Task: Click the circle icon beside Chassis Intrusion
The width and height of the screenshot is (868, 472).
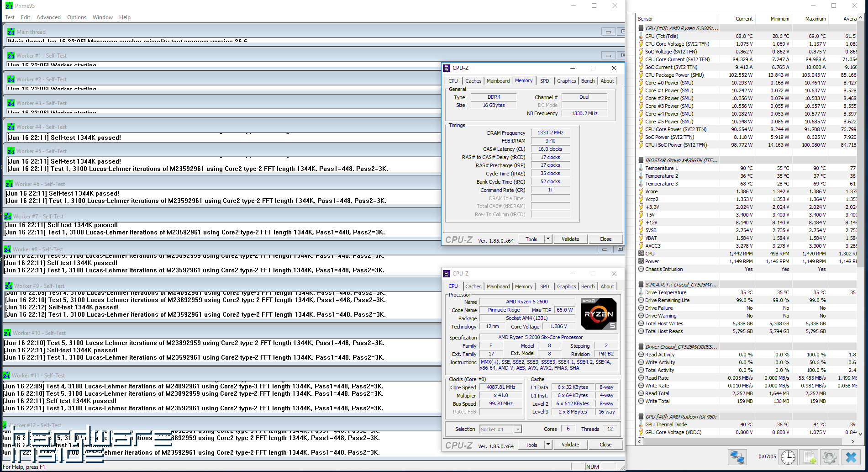Action: pos(642,269)
